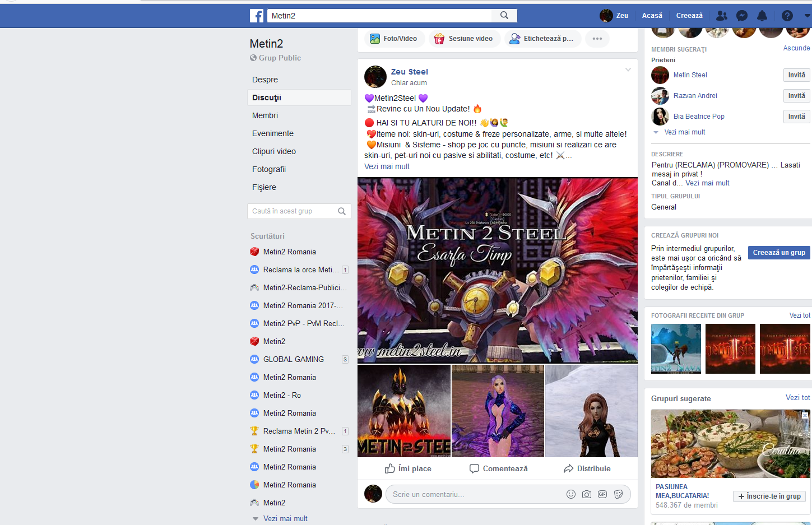Open the Metin 2 Steel main post image

pyautogui.click(x=498, y=270)
